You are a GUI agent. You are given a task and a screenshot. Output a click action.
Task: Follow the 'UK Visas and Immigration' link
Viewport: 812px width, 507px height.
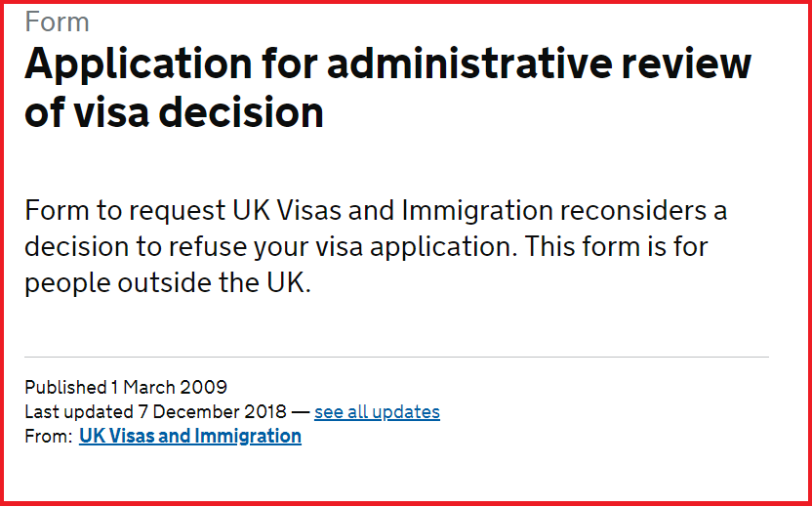[190, 437]
